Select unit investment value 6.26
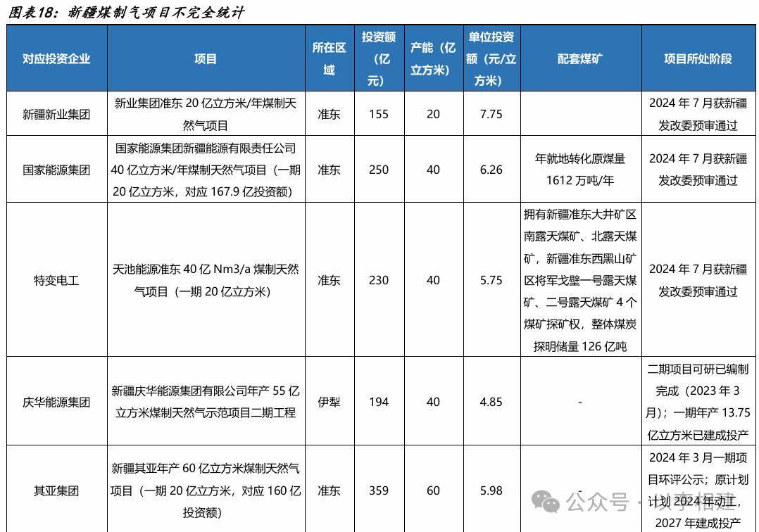 pyautogui.click(x=491, y=170)
